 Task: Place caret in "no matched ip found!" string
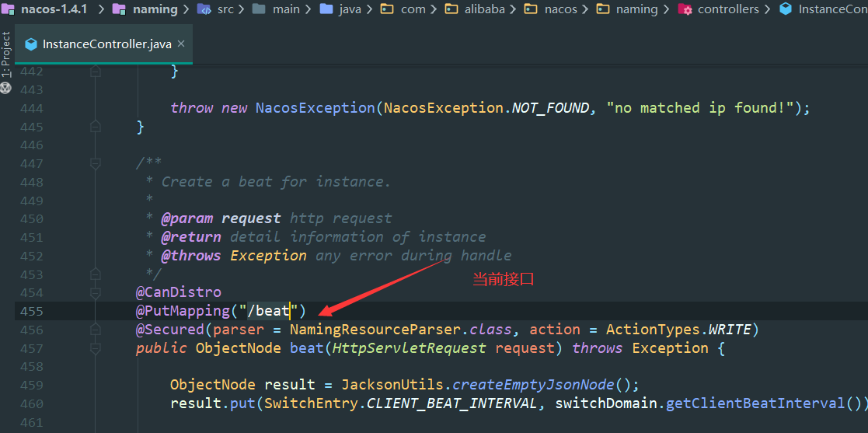tap(700, 108)
